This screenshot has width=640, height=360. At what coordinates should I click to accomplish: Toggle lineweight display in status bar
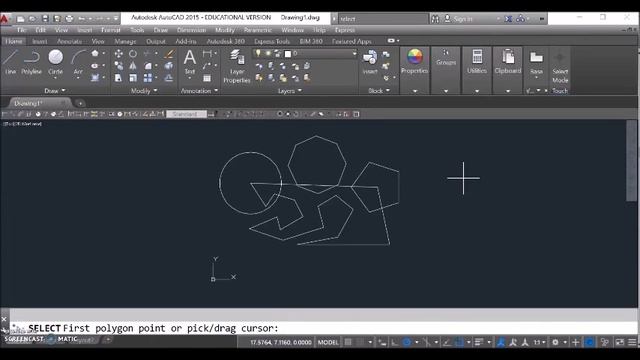pos(479,342)
